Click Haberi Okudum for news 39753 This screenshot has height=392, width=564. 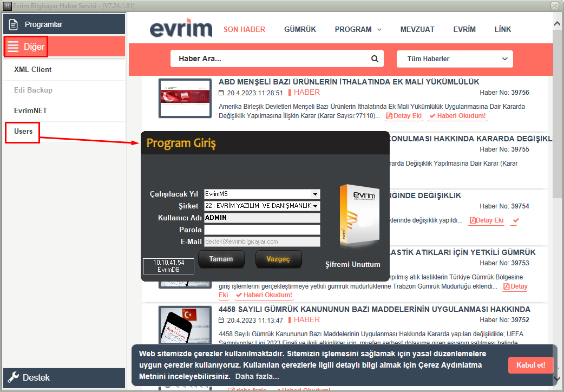pos(264,295)
